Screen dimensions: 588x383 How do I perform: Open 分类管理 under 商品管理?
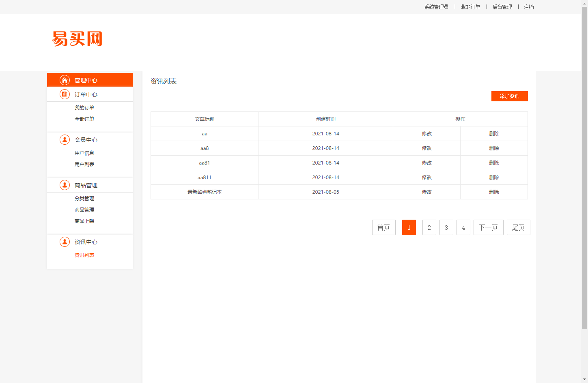coord(84,198)
